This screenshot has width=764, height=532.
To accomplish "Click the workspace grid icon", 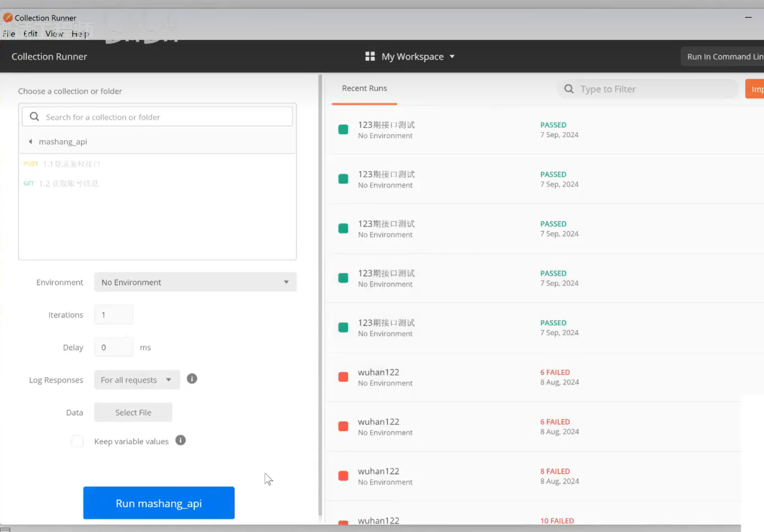I will (370, 56).
